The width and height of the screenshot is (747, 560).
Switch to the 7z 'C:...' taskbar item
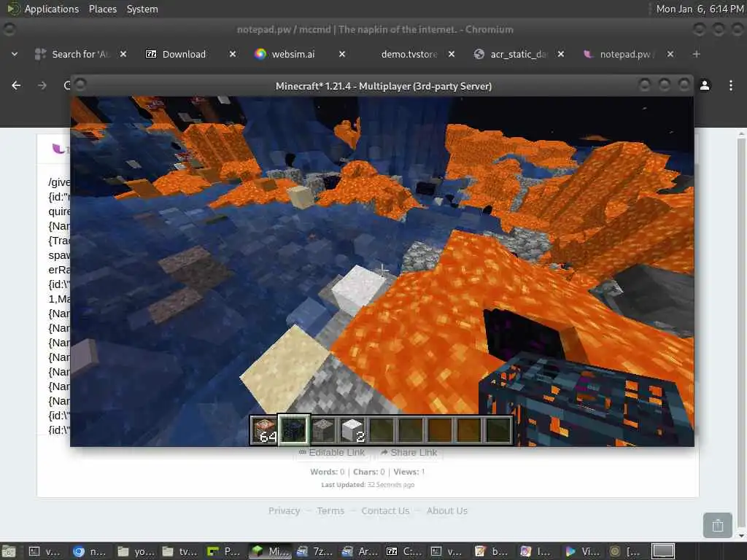(403, 551)
